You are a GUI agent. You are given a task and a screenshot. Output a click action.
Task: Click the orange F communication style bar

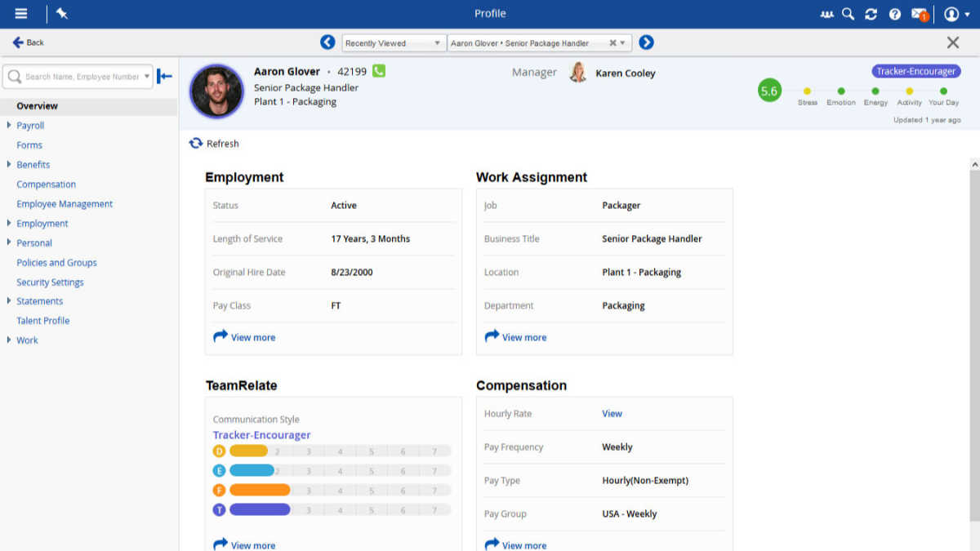[260, 490]
